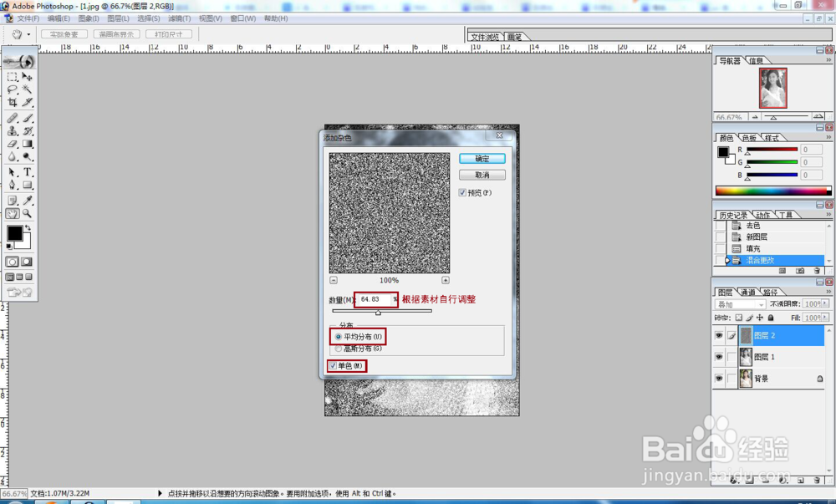The image size is (836, 504).
Task: Select the Notes tool
Action: [13, 201]
